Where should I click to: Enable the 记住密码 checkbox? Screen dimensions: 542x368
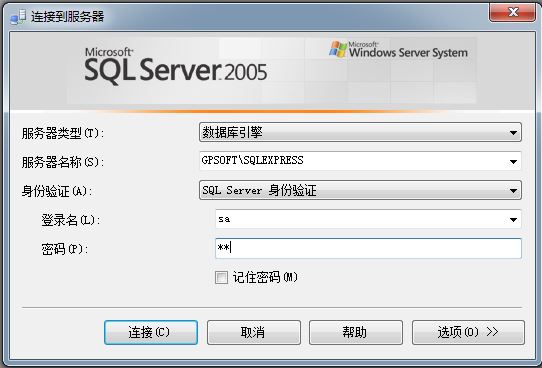pos(221,277)
